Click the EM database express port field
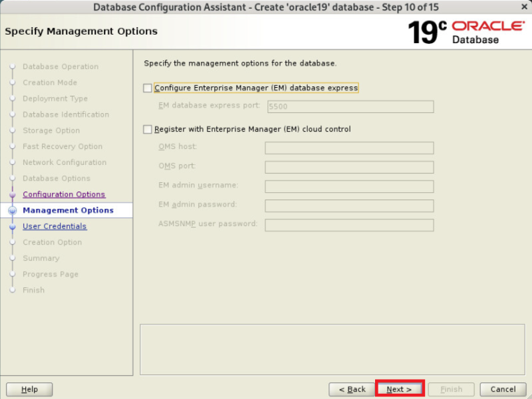 350,106
